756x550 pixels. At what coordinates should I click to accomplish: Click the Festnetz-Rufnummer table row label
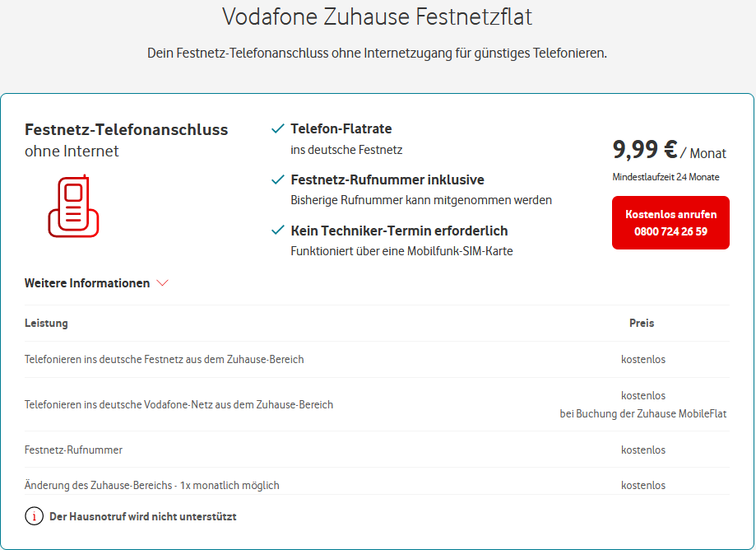click(x=74, y=450)
